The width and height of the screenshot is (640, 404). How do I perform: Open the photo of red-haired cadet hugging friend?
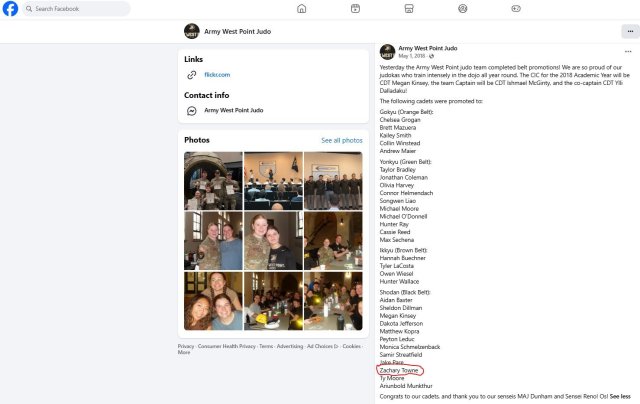point(273,241)
